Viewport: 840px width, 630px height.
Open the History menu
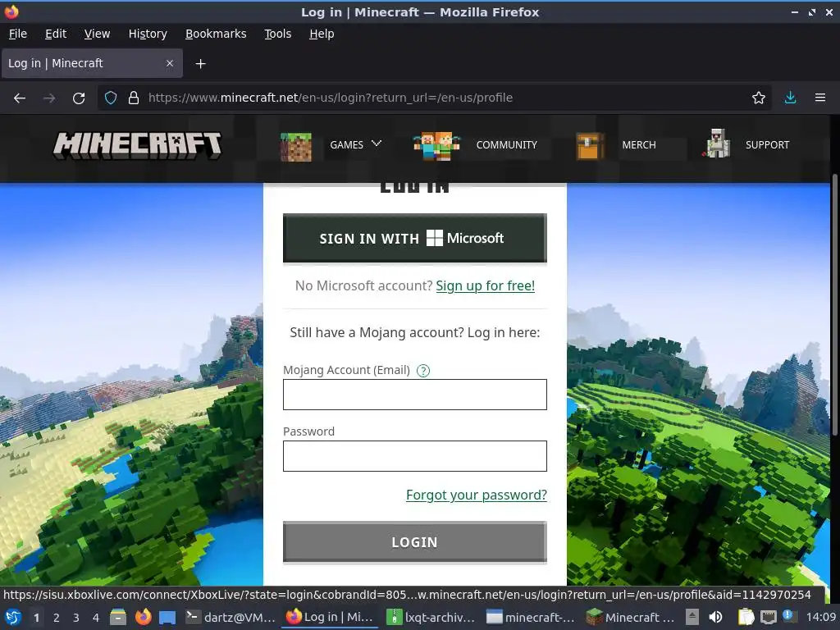[148, 34]
